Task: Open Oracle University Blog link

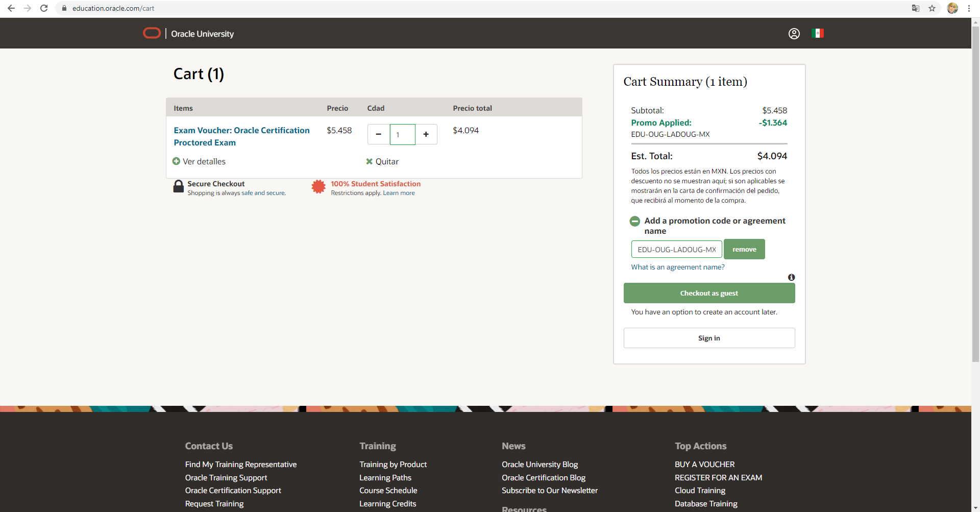Action: (x=540, y=465)
